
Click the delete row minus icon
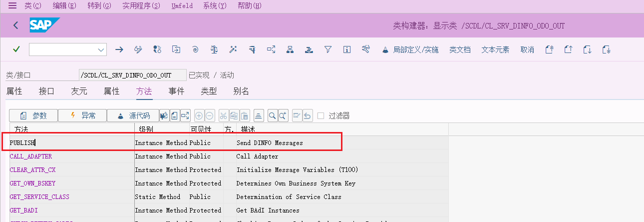pos(210,115)
